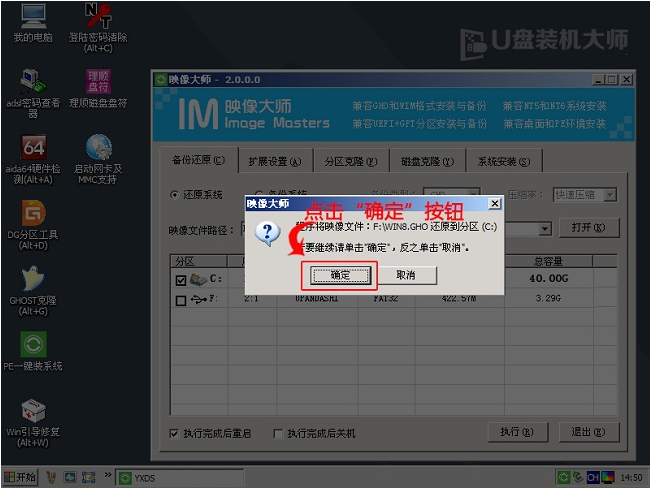Image resolution: width=650 pixels, height=489 pixels.
Task: Click the display monitor tray icon
Action: 608,478
